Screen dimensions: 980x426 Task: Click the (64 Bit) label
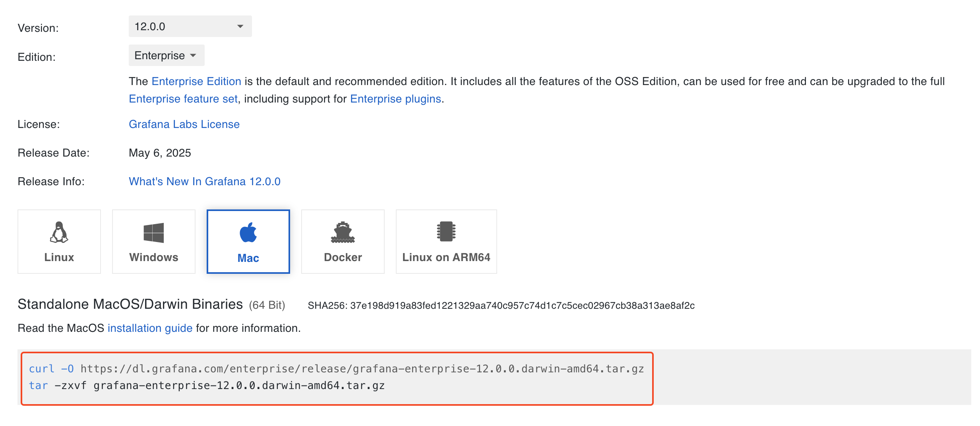pyautogui.click(x=267, y=305)
